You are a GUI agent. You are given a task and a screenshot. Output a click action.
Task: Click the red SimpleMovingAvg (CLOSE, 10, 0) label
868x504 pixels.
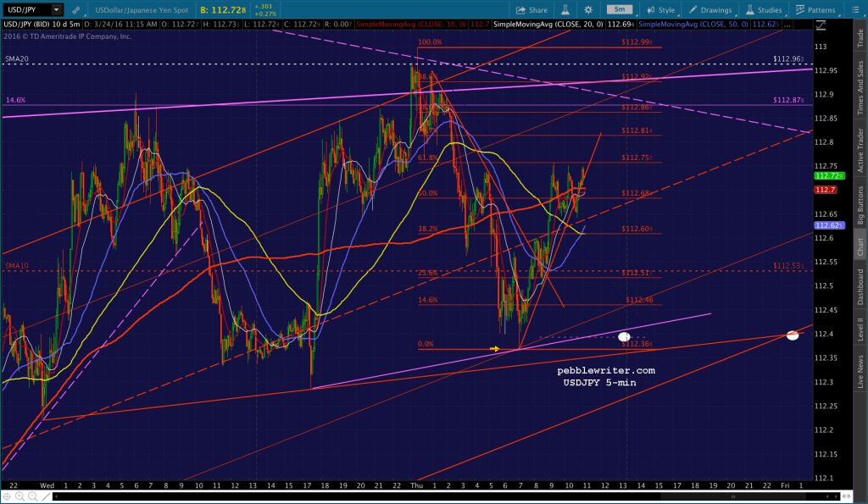411,25
